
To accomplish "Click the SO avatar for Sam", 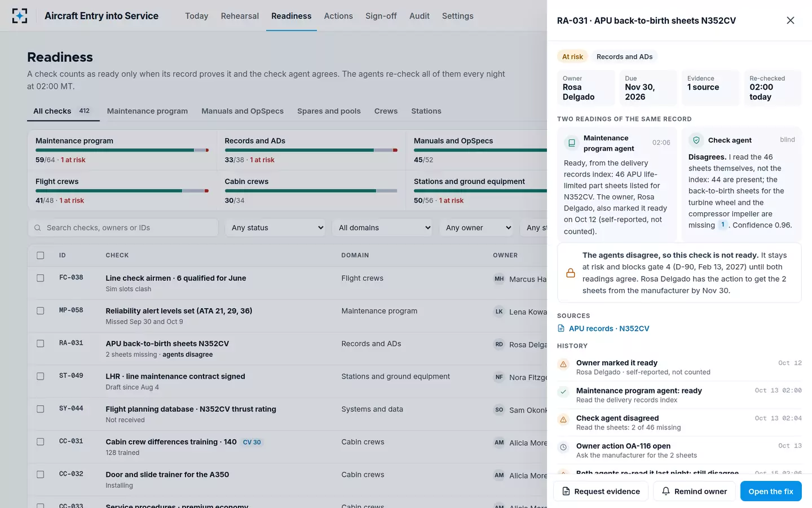I will click(x=499, y=410).
